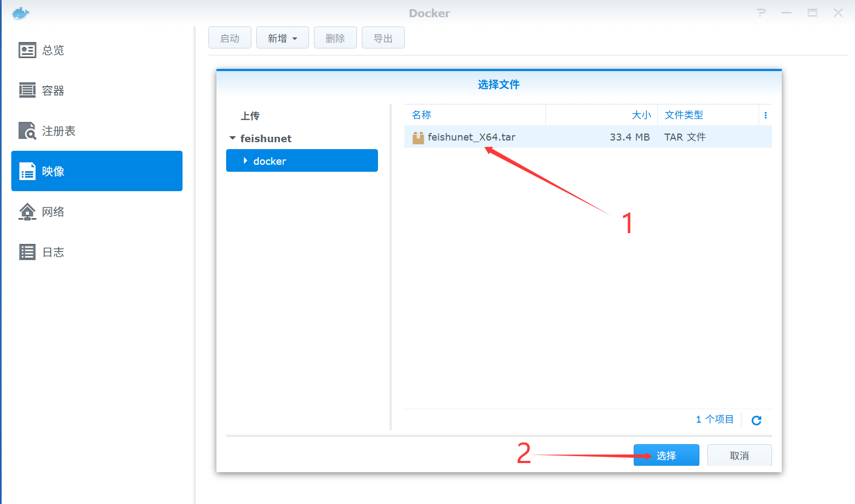Click the help question mark icon
The height and width of the screenshot is (504, 855).
coord(761,13)
